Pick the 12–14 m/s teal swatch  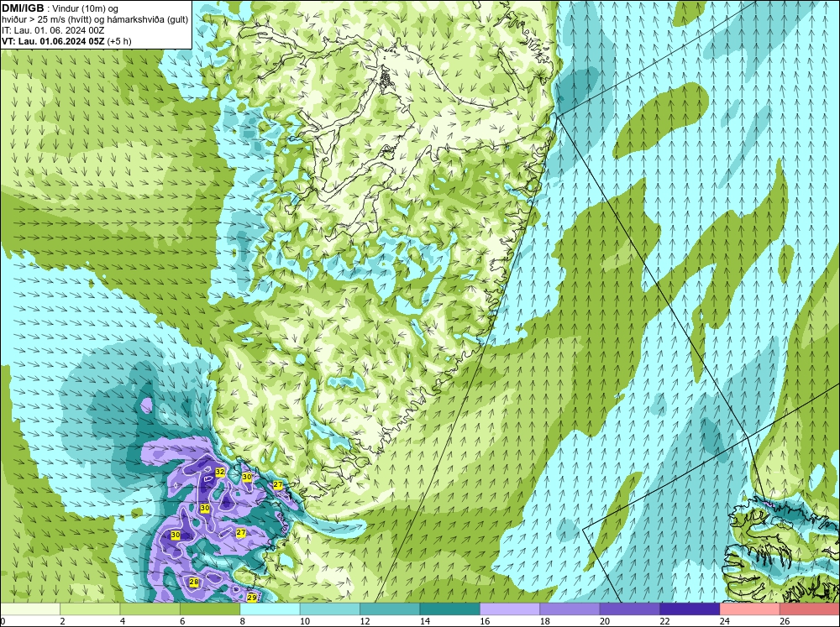(390, 609)
